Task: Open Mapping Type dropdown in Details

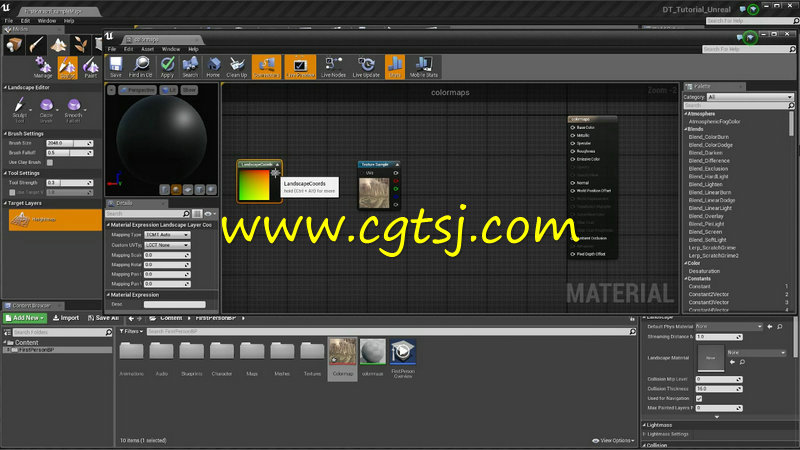Action: tap(167, 235)
